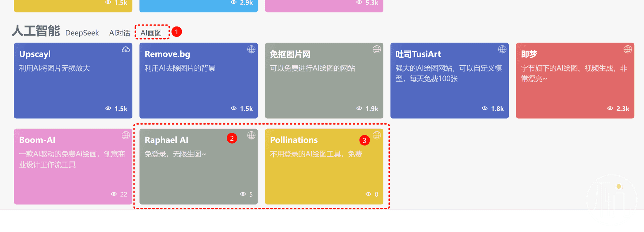Click the eye views icon on 吐司TusiArt card

click(x=484, y=108)
